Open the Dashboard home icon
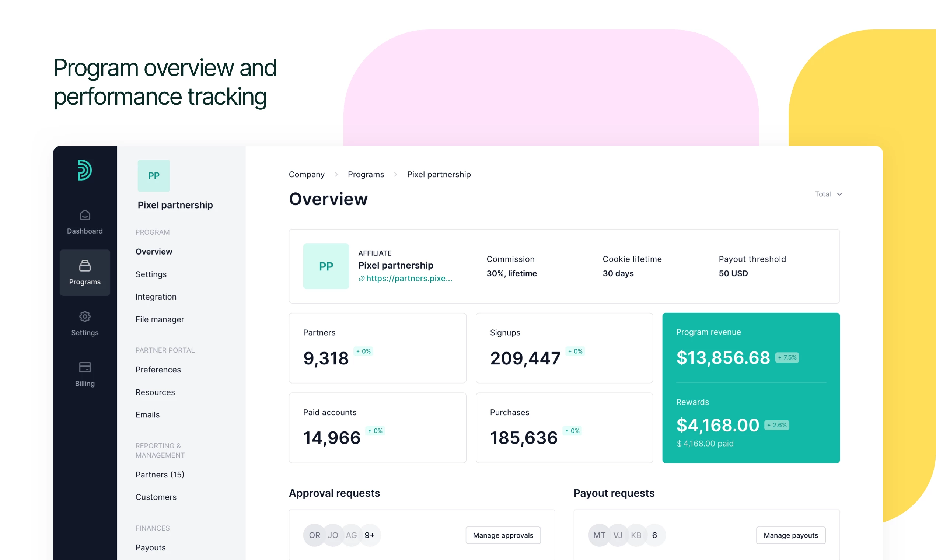 click(84, 215)
